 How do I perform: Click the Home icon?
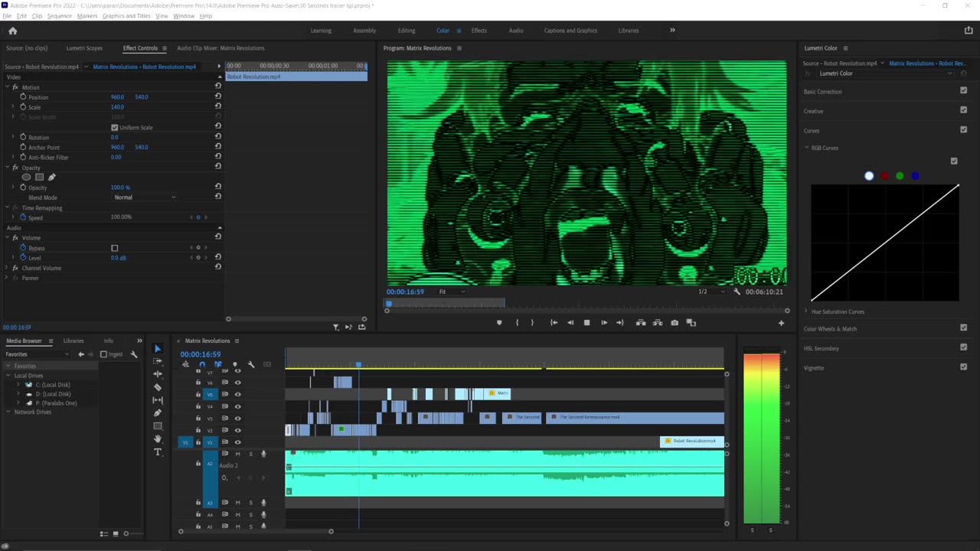(x=12, y=31)
